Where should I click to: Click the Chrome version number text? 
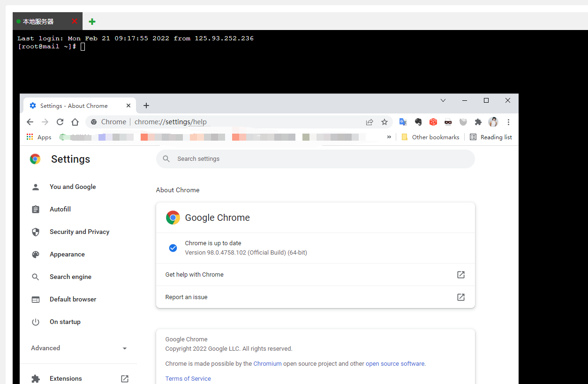(246, 252)
